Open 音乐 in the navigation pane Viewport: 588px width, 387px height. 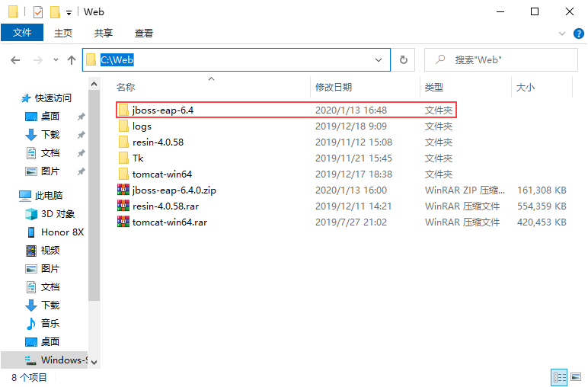[42, 323]
